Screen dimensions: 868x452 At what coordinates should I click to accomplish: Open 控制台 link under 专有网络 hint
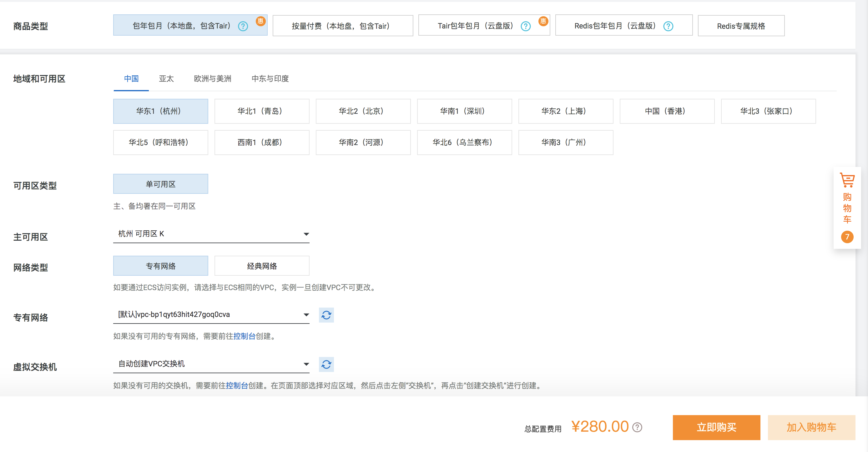pos(244,336)
